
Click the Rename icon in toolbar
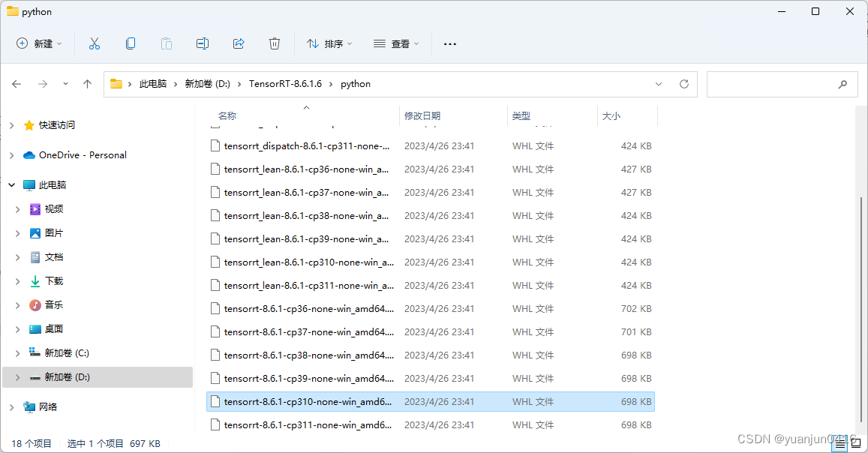[203, 43]
